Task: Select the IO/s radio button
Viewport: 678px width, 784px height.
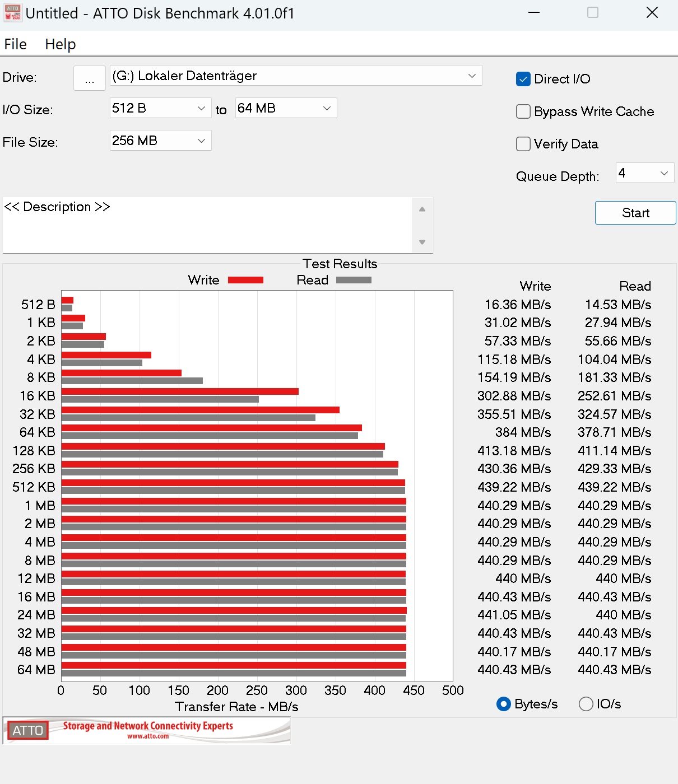Action: [586, 704]
